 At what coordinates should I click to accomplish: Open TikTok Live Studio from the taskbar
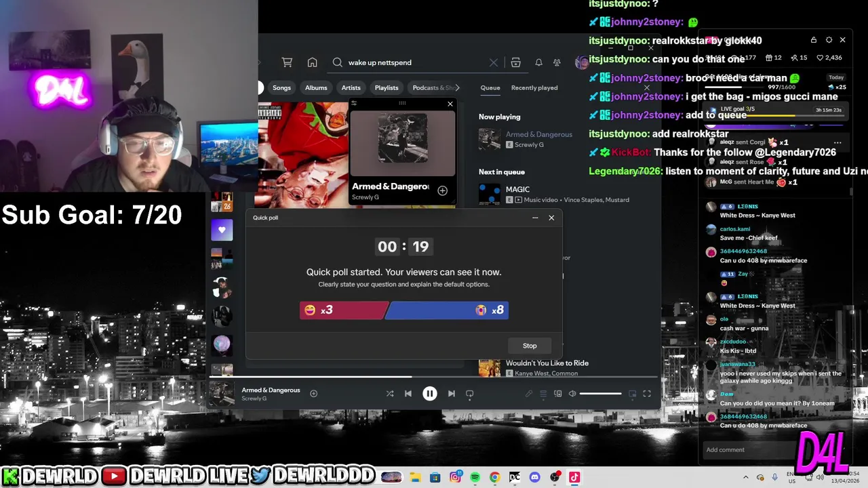point(574,477)
